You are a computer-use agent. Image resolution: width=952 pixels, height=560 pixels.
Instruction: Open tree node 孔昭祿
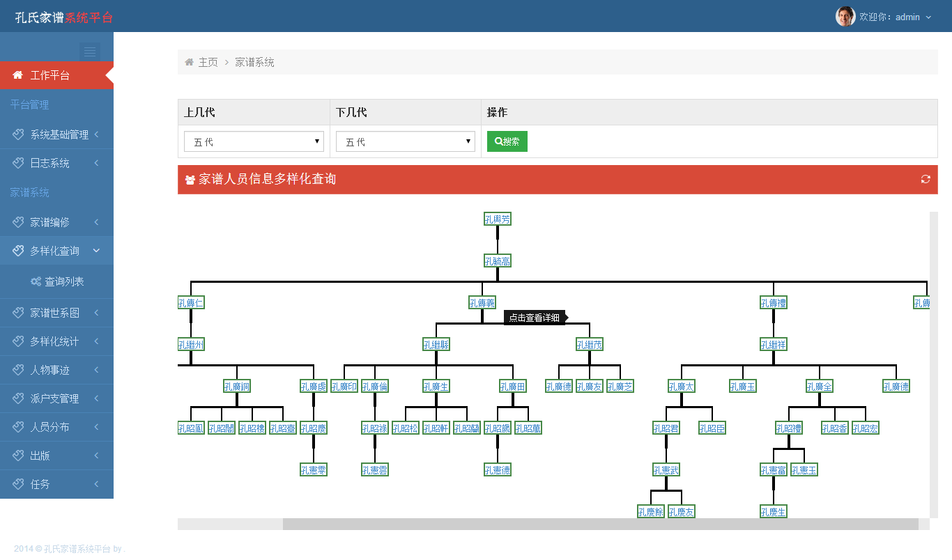375,428
